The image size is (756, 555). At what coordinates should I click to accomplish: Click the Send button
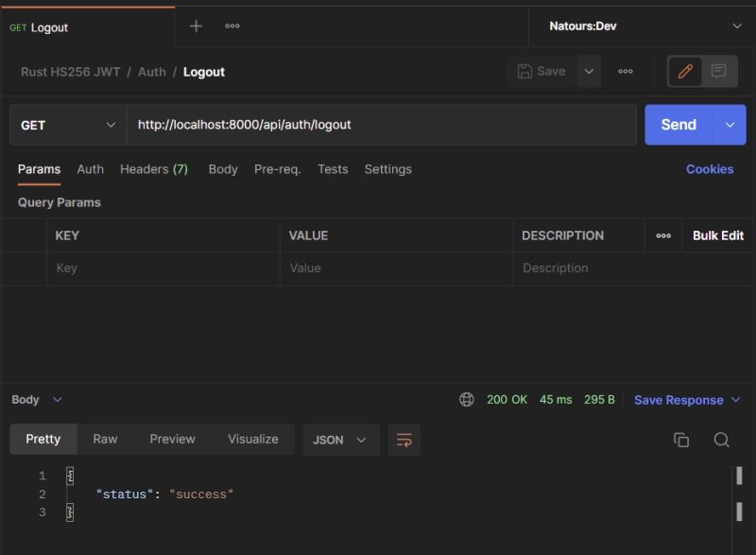[x=678, y=124]
